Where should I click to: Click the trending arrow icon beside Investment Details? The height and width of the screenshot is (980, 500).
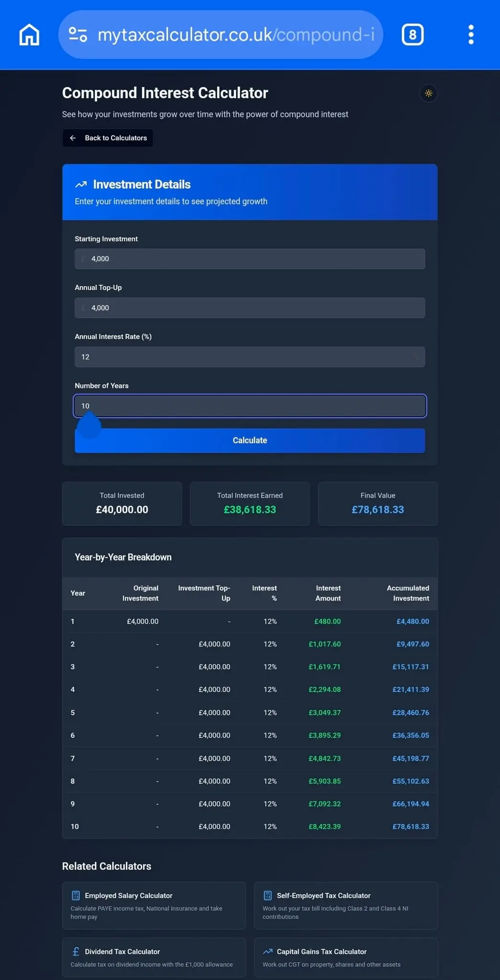click(81, 184)
